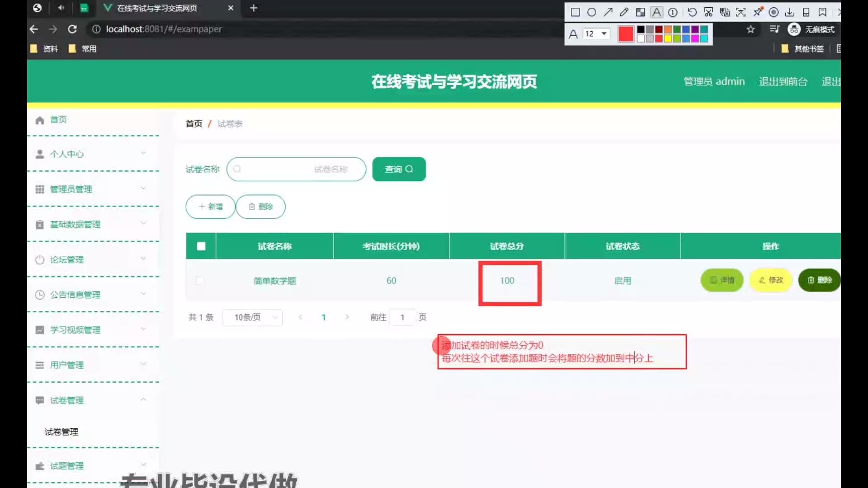Click the 新增 add button

click(x=210, y=206)
